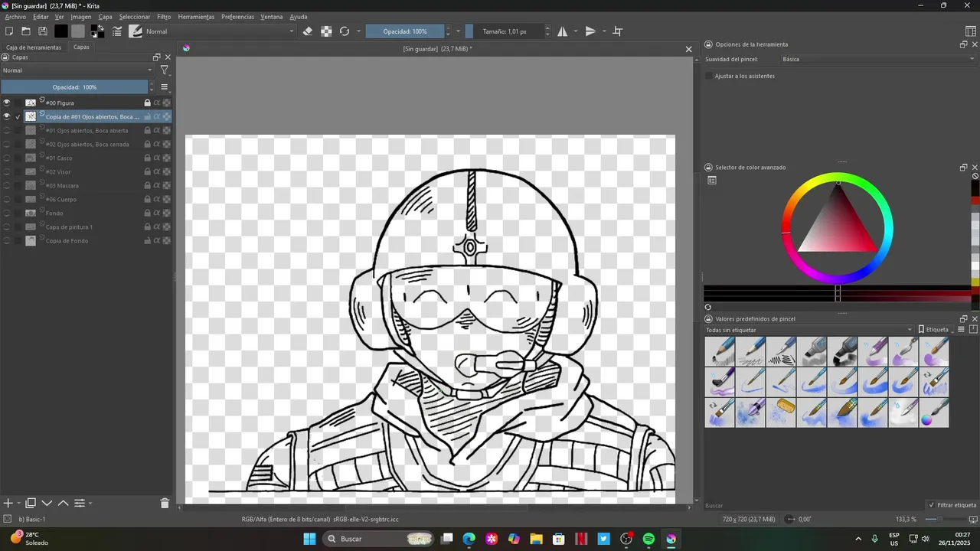Viewport: 980px width, 551px height.
Task: Open the Filtro menu
Action: pos(164,17)
